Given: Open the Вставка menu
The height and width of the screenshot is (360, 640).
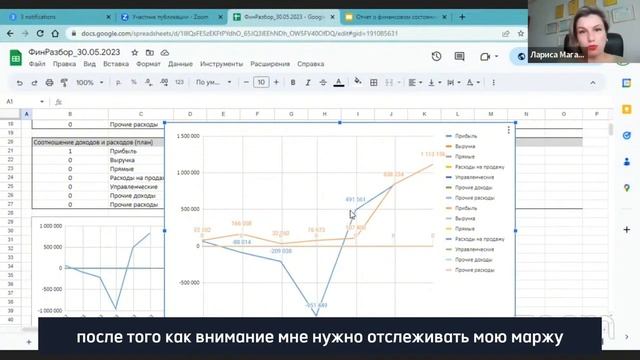Looking at the screenshot, I should coord(116,64).
